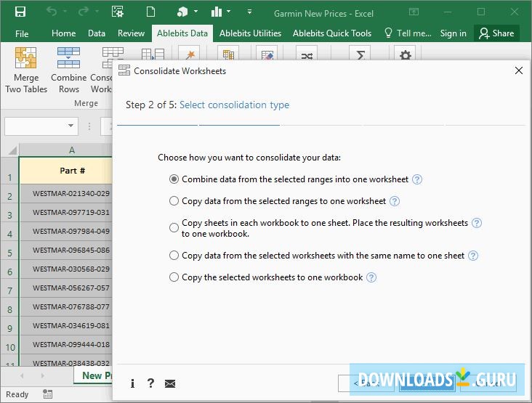Switch to the Ablebits Quick Tools tab
The image size is (532, 403).
[x=332, y=33]
